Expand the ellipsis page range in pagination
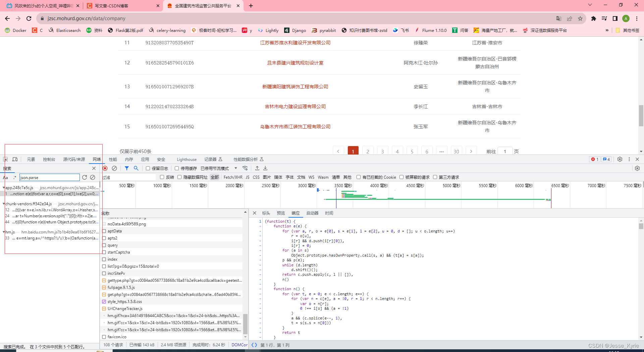The image size is (644, 352). click(441, 151)
